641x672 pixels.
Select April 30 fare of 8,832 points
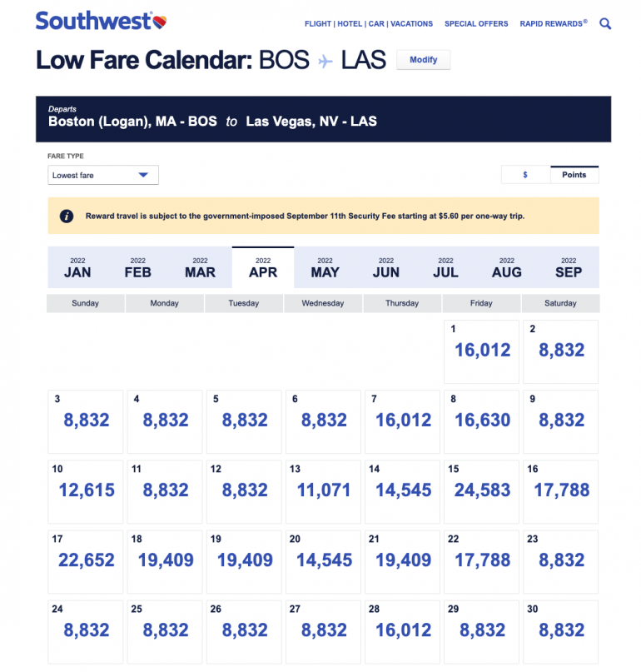tap(560, 631)
